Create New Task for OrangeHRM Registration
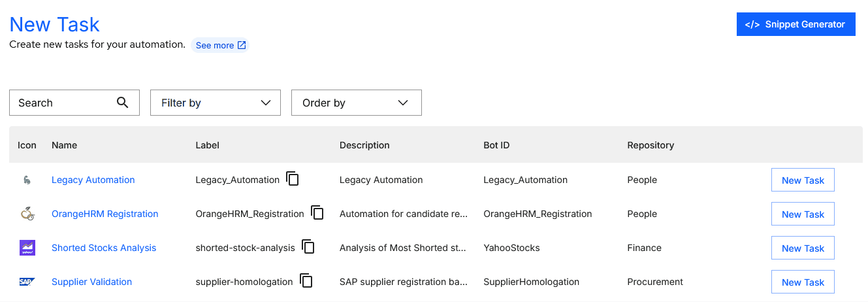 [x=803, y=214]
